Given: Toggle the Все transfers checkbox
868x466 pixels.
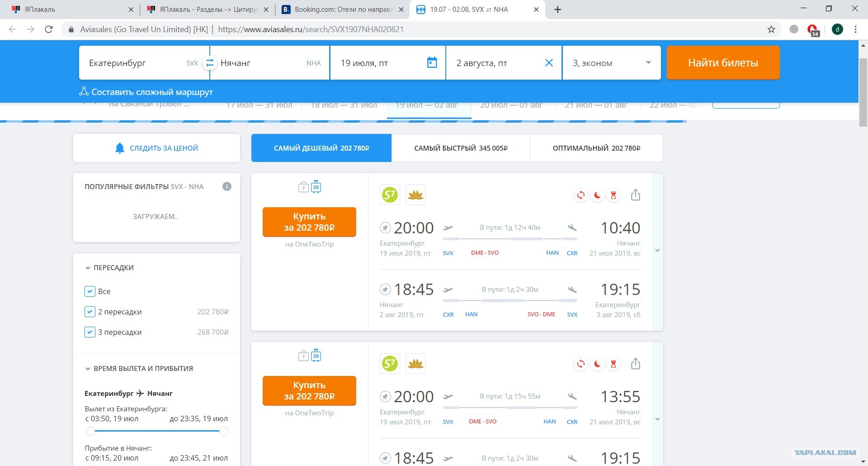Looking at the screenshot, I should (x=90, y=291).
